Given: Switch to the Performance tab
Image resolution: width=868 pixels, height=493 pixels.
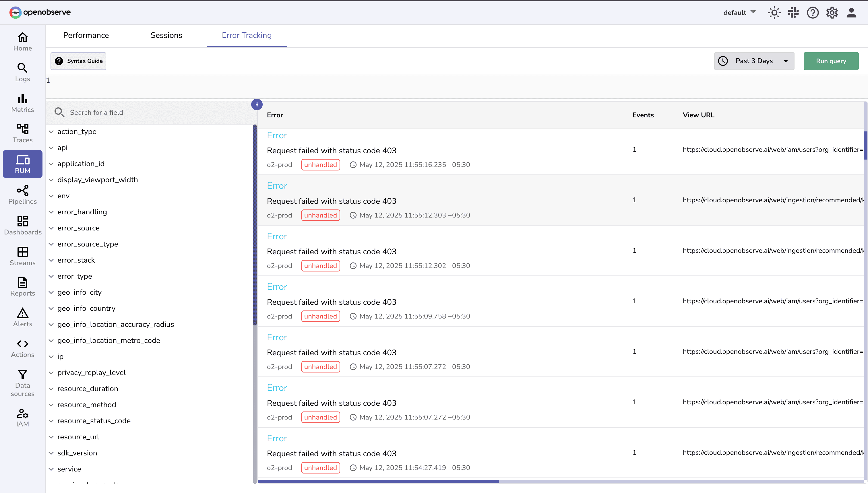Looking at the screenshot, I should pyautogui.click(x=86, y=35).
